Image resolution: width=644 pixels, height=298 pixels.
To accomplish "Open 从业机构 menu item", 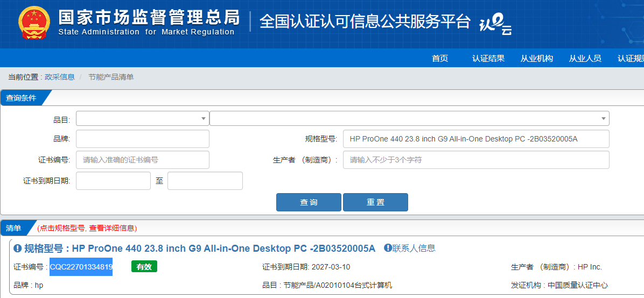I will click(537, 58).
